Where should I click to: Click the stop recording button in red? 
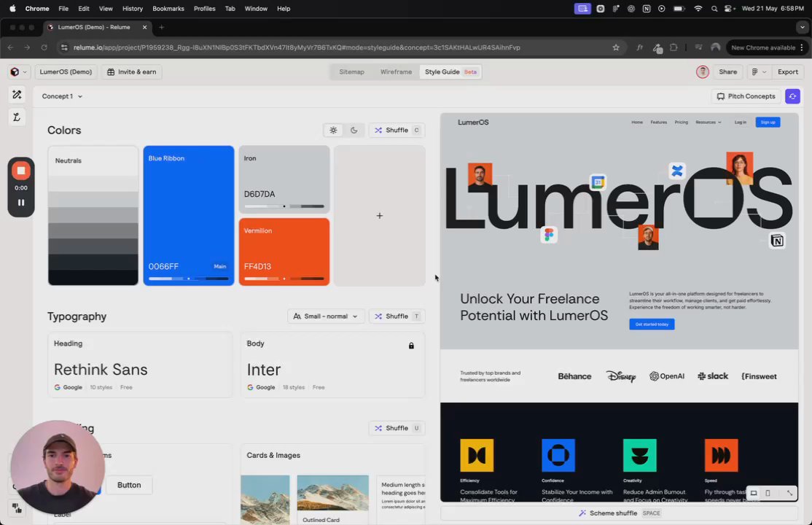pyautogui.click(x=20, y=171)
